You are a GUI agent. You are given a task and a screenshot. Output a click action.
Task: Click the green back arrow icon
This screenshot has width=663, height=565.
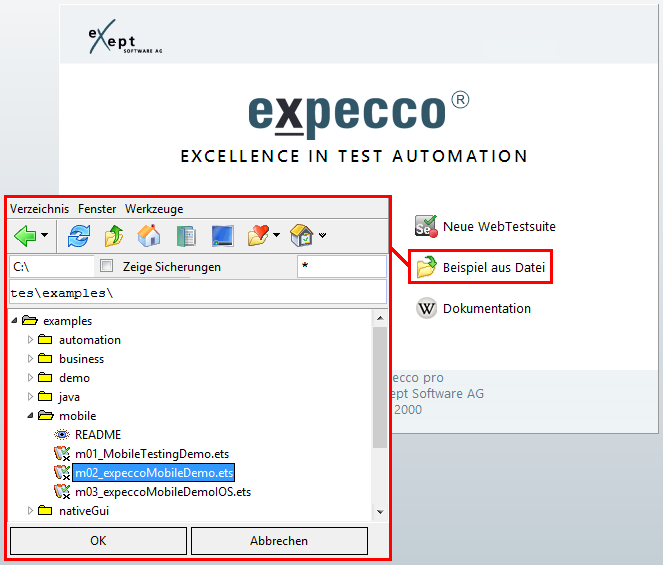point(25,237)
